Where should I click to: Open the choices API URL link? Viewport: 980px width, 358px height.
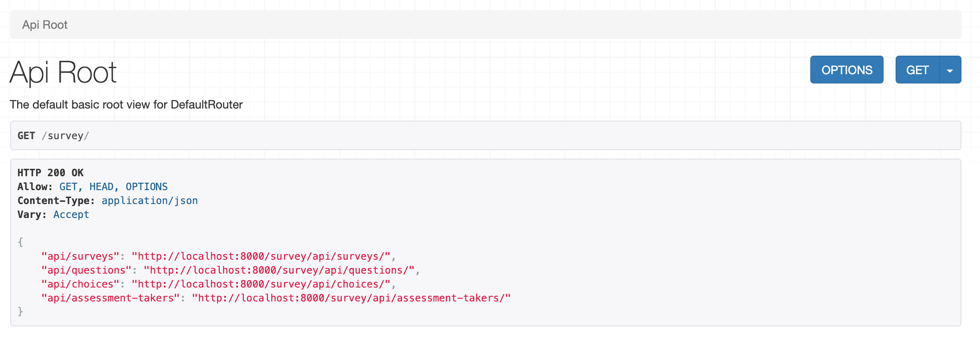coord(261,284)
